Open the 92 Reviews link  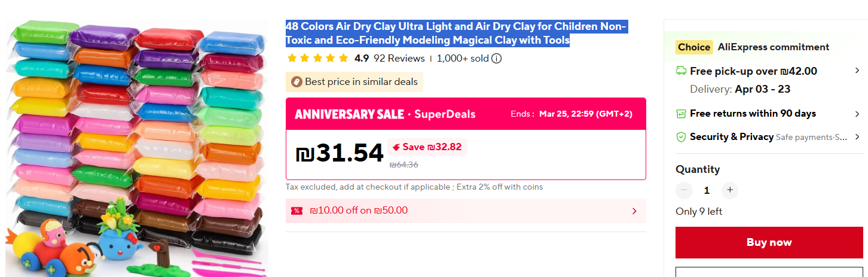(x=399, y=59)
